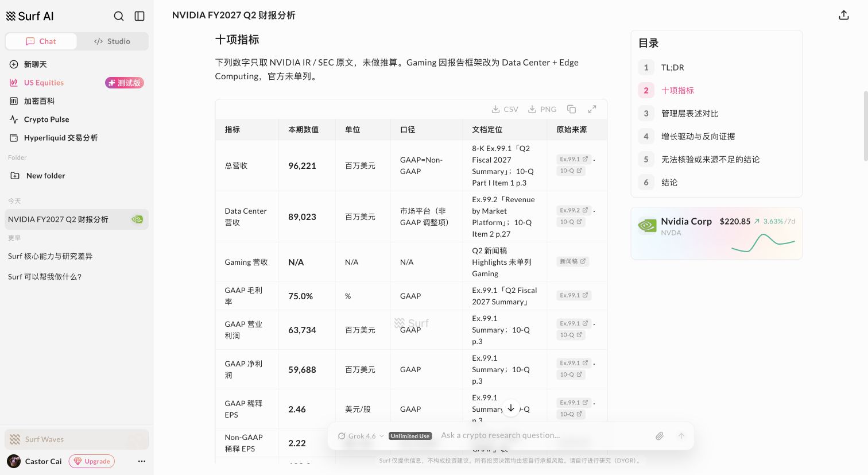Viewport: 868px width, 475px height.
Task: Open 10-Q source in GAAP 营业利润 row
Action: click(571, 335)
